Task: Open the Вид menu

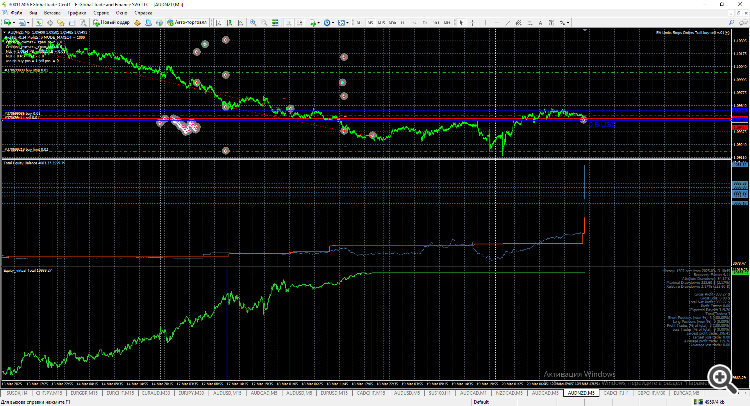Action: click(33, 13)
